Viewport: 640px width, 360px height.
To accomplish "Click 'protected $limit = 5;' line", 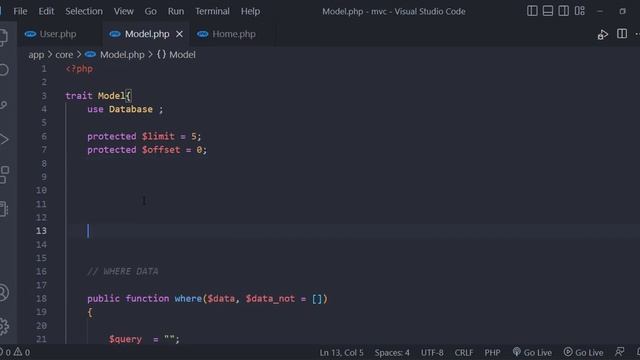I will point(144,136).
